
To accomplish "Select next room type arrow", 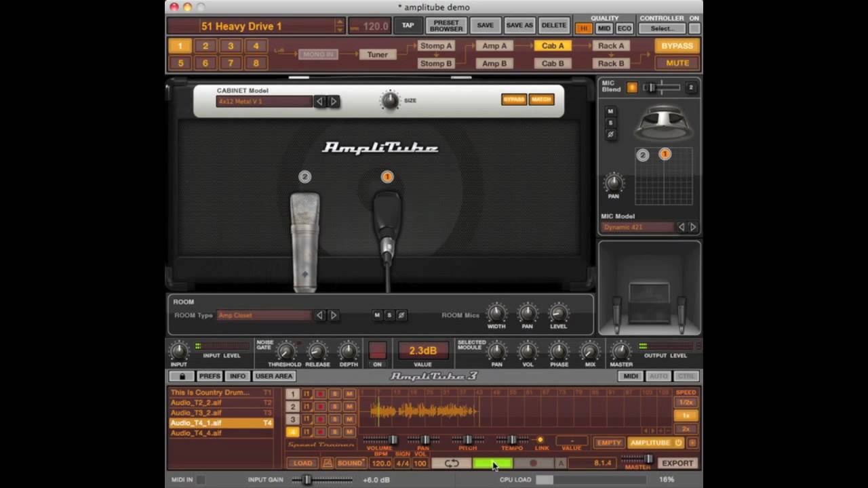I will click(x=333, y=315).
